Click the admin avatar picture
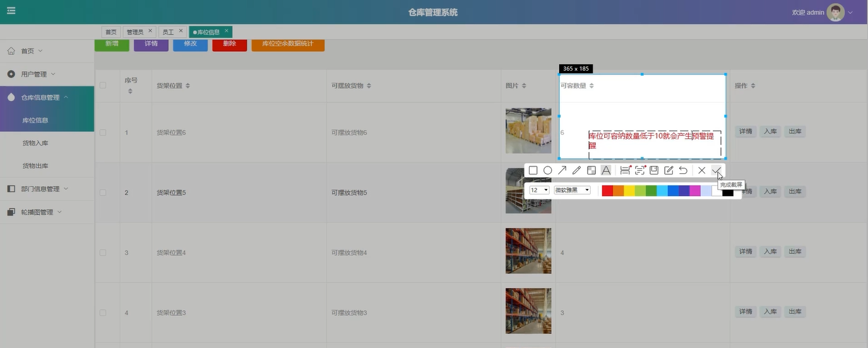The image size is (868, 348). pyautogui.click(x=835, y=12)
